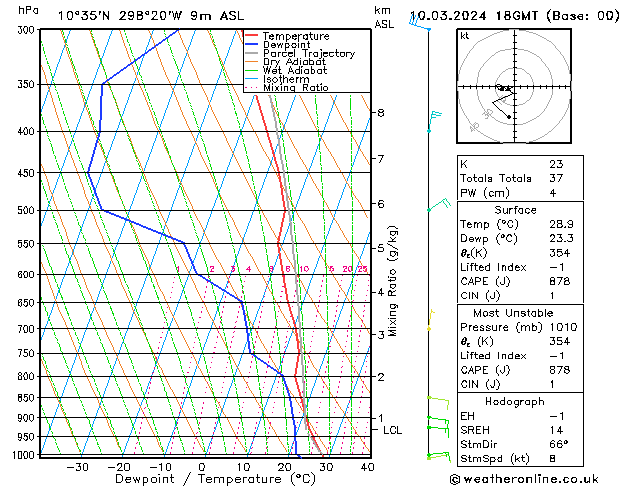629x486 pixels.
Task: Click the blue wind barb at 300 hPa
Action: point(420,24)
